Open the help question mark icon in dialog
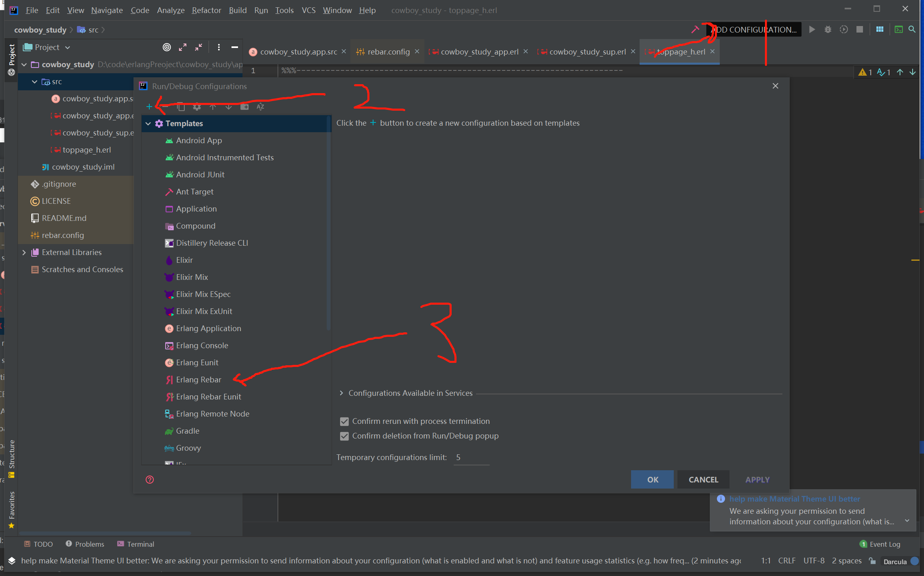Viewport: 924px width, 576px height. [150, 480]
